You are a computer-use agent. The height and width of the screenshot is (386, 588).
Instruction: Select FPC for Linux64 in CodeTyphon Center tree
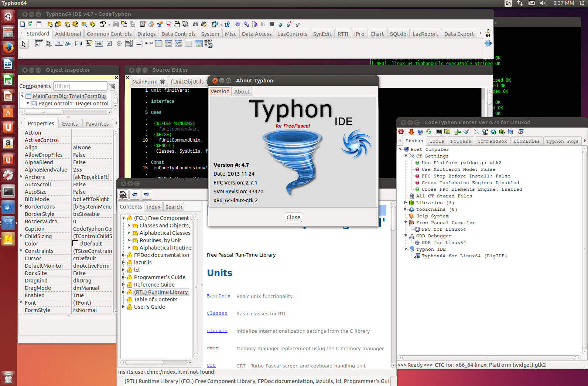444,229
